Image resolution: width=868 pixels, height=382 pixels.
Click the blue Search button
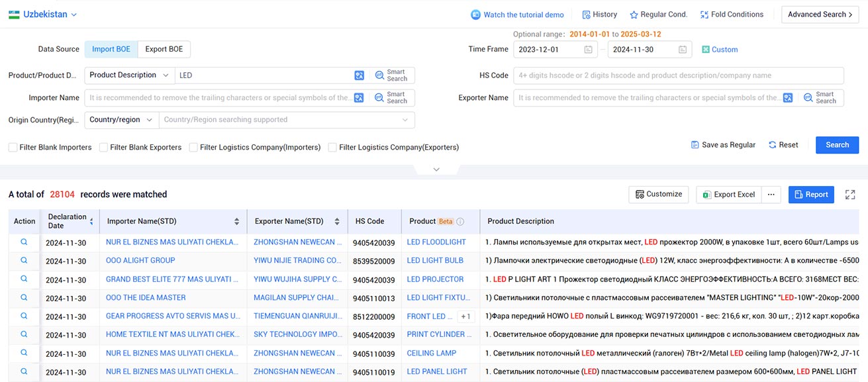[837, 145]
